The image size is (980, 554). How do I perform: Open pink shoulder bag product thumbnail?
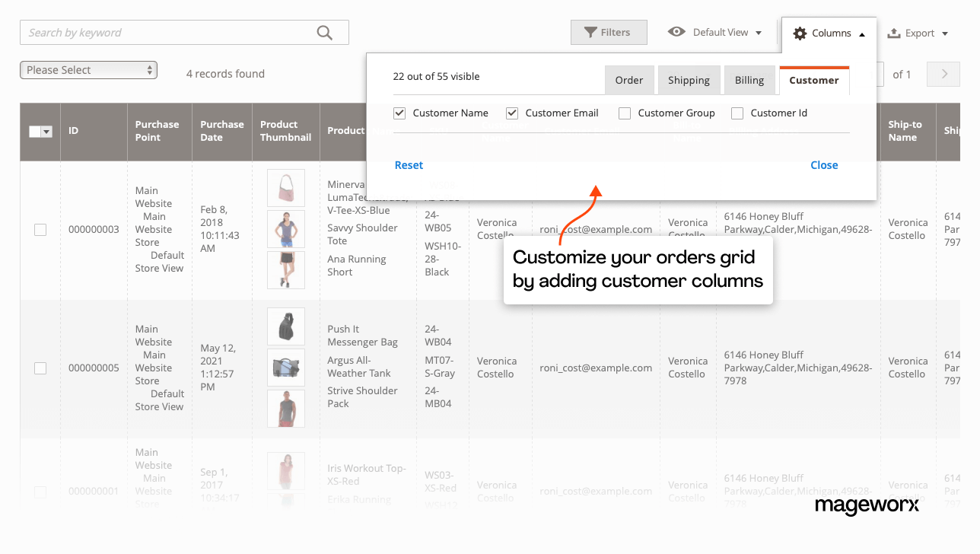point(286,188)
